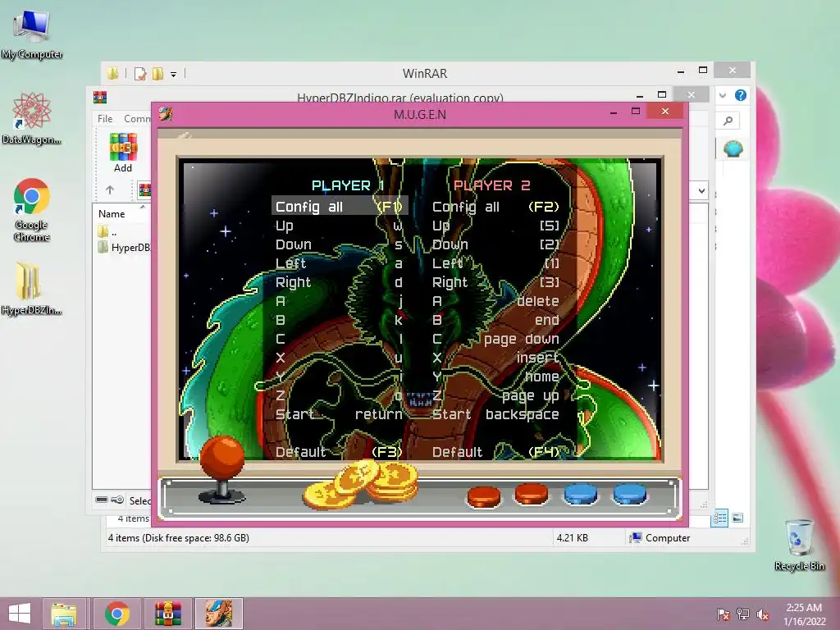Open the Explorer help question mark
840x630 pixels.
point(741,95)
